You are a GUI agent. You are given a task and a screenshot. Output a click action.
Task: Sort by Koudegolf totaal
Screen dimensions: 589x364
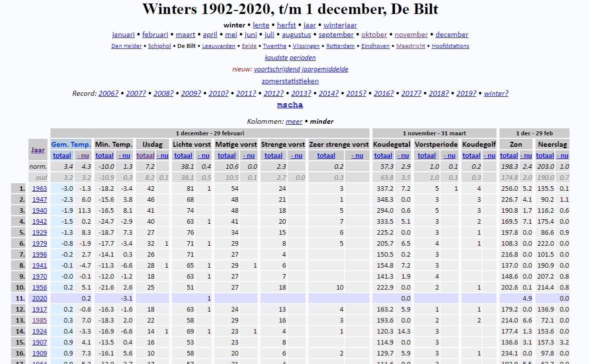(x=471, y=155)
